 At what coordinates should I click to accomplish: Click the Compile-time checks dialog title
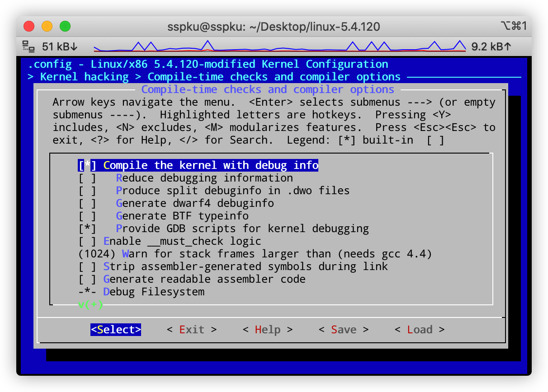[268, 89]
